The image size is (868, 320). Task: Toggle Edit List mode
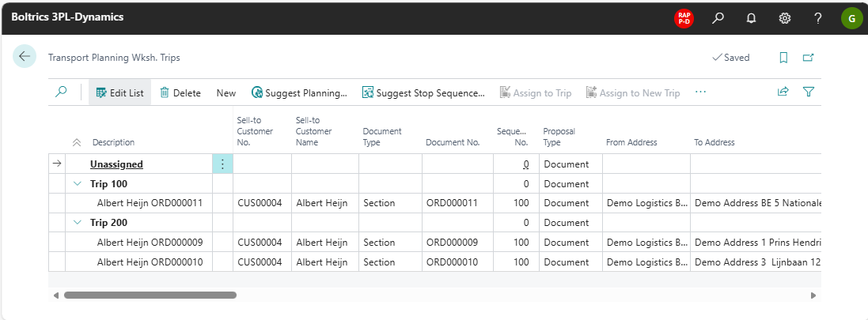pyautogui.click(x=119, y=92)
